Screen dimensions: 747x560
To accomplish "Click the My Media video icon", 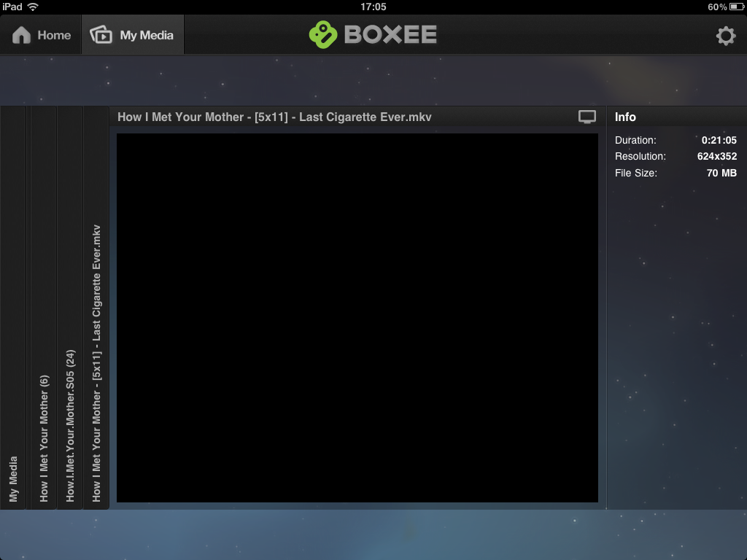I will [x=101, y=35].
